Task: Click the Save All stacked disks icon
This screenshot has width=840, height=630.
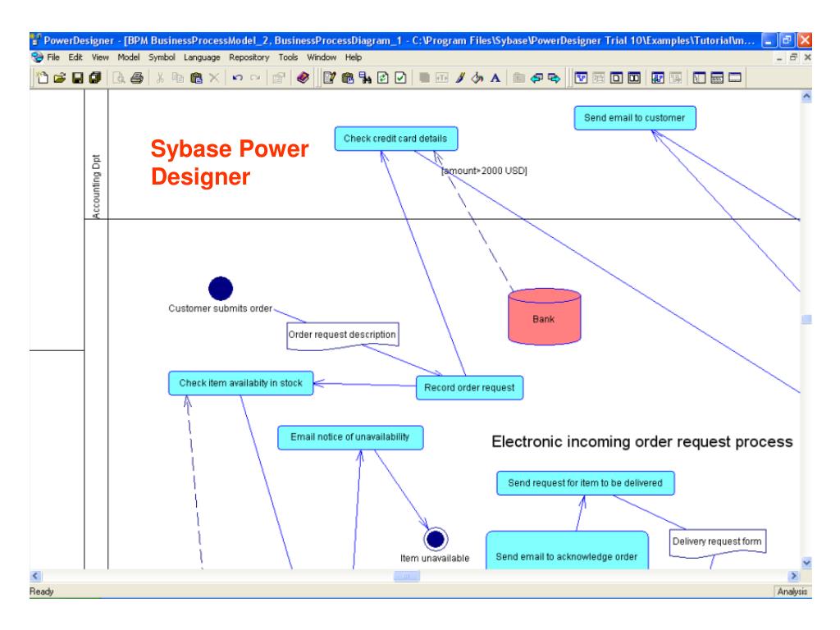Action: 95,78
